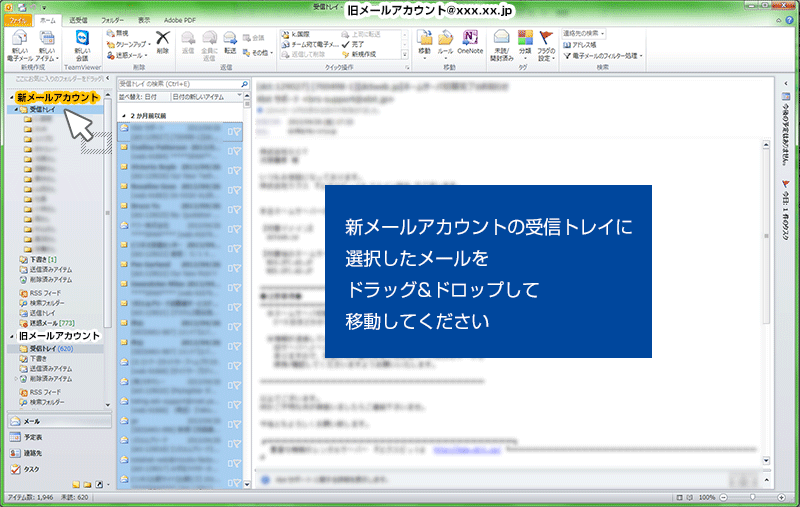Image resolution: width=800 pixels, height=507 pixels.
Task: Click the zoom out minus button
Action: click(723, 497)
